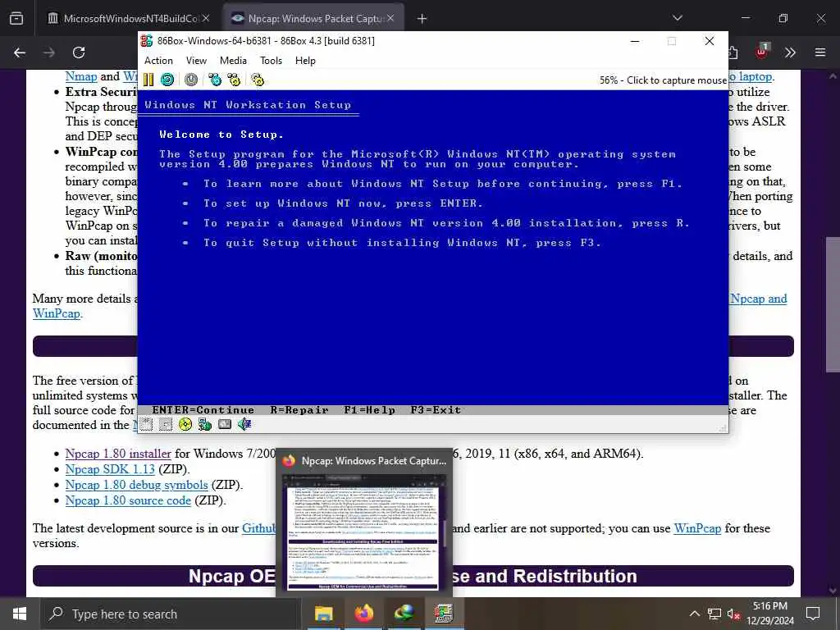840x630 pixels.
Task: Click the second floppy drive status icon
Action: click(166, 425)
